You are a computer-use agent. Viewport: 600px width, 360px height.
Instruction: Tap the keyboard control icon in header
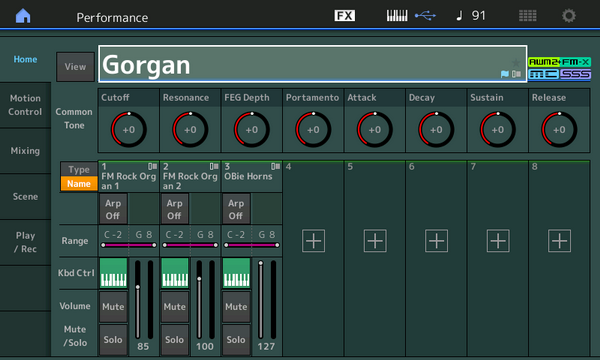397,16
